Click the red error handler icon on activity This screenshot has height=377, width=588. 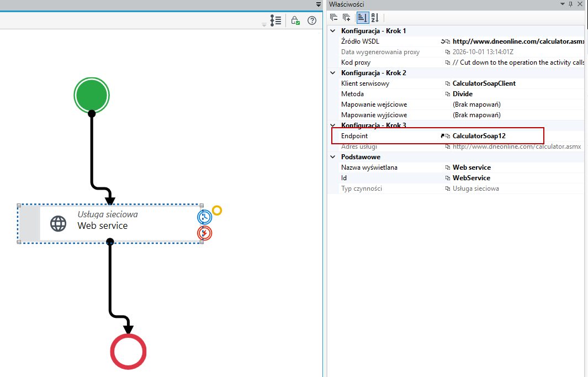(x=205, y=233)
